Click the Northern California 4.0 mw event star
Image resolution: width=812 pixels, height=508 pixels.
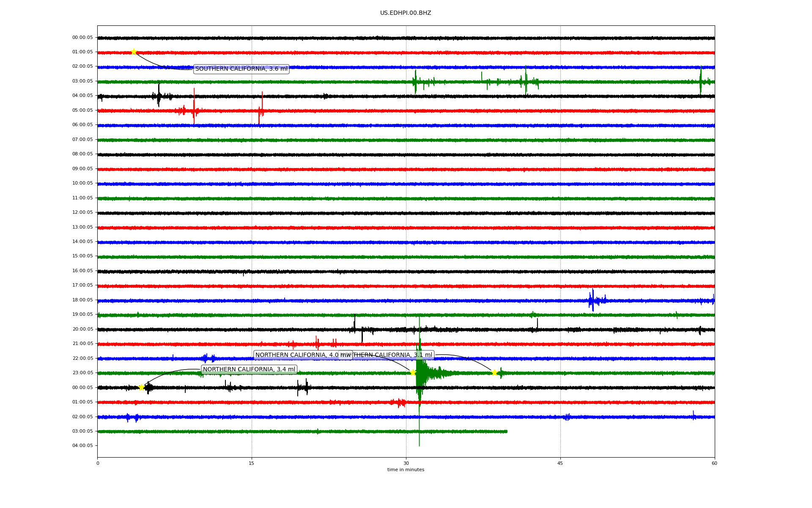(x=413, y=373)
